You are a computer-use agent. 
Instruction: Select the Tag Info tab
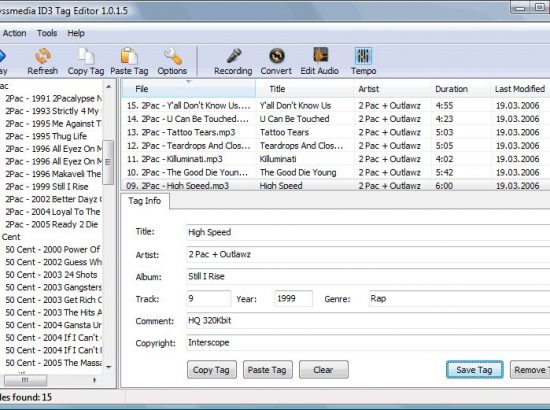145,201
